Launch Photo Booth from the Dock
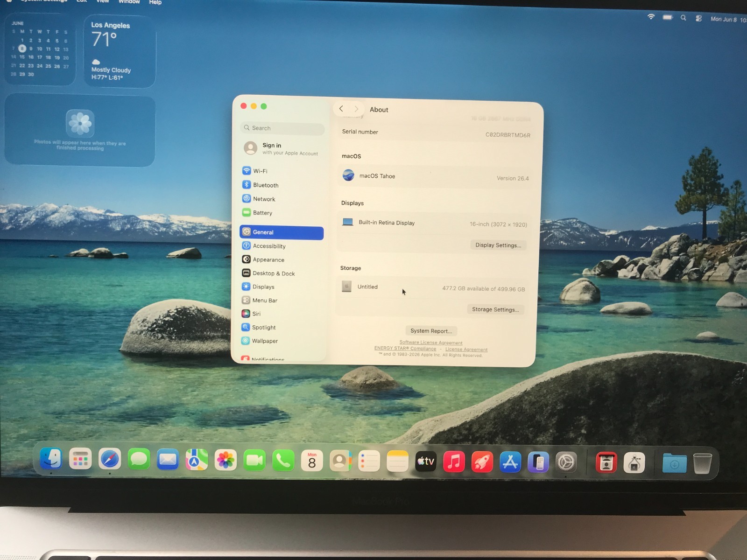This screenshot has width=747, height=560. [x=606, y=463]
